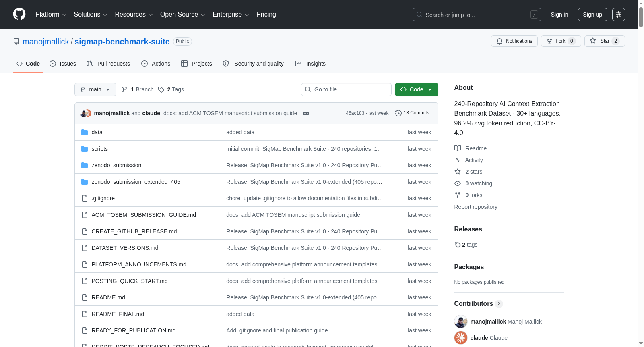View the 0 forks link
This screenshot has width=644, height=347.
(469, 195)
